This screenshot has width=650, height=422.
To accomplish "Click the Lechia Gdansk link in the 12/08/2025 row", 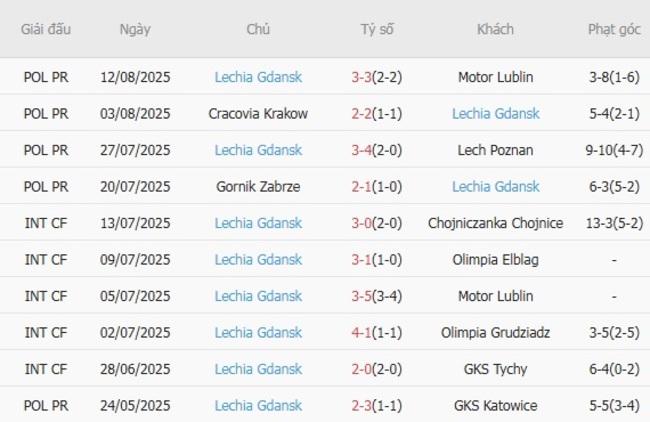I will tap(258, 77).
